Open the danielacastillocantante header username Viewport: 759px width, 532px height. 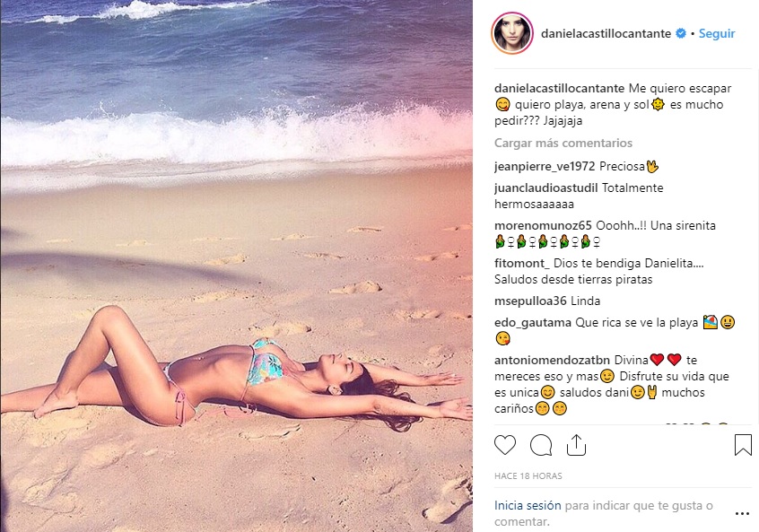pyautogui.click(x=606, y=33)
